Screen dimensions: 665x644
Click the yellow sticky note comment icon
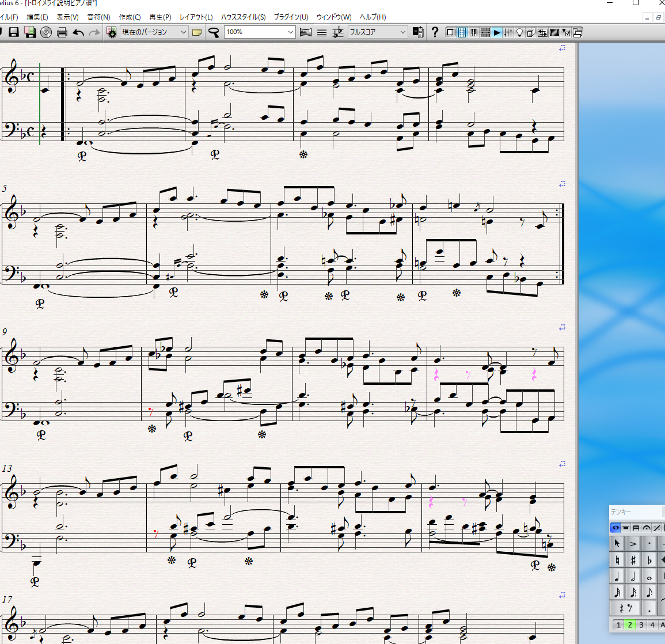pyautogui.click(x=197, y=32)
